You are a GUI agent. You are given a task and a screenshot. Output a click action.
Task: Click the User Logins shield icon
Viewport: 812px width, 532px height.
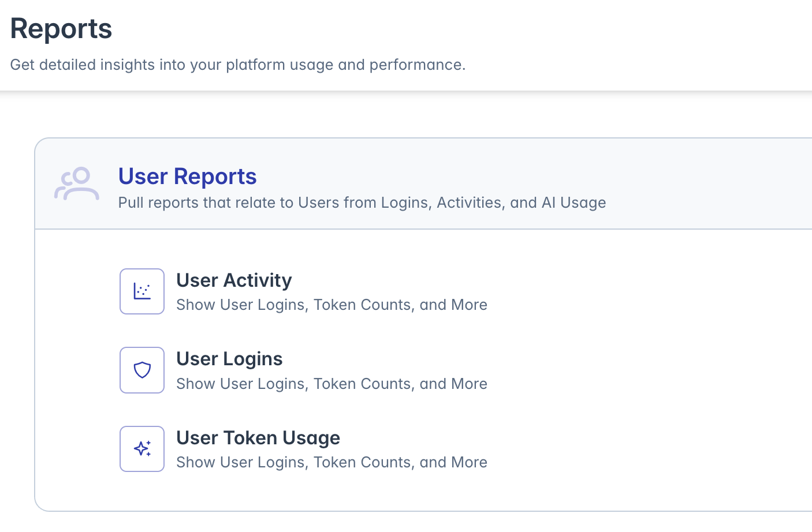coord(142,370)
